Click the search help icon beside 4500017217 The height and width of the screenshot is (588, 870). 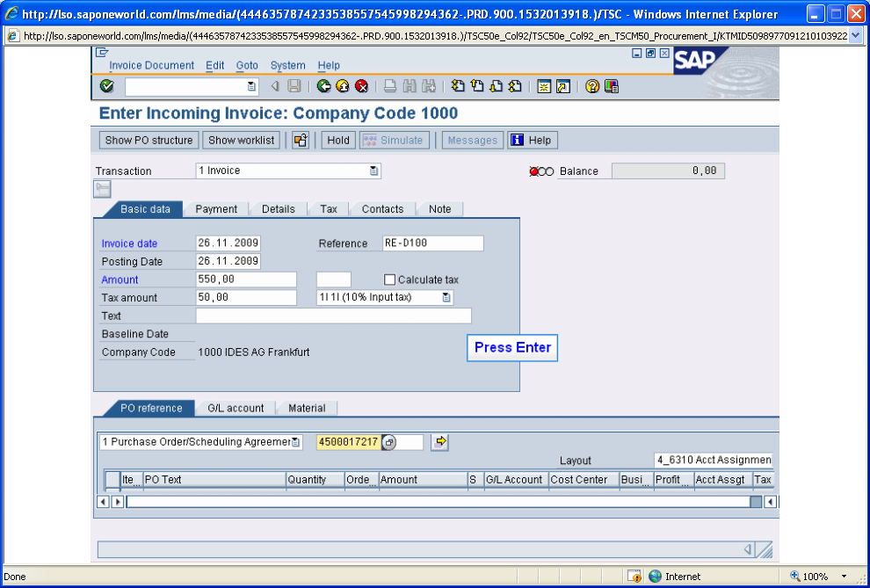pos(389,442)
